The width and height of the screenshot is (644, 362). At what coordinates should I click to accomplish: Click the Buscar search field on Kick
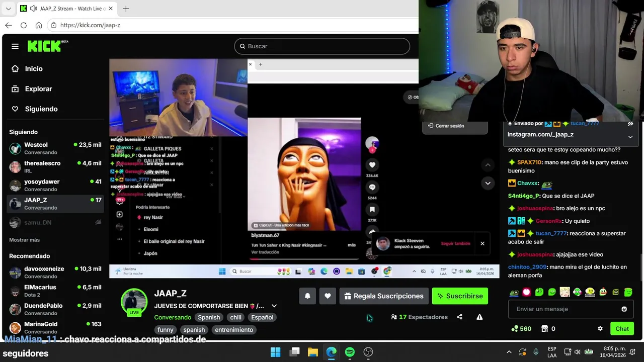(322, 46)
